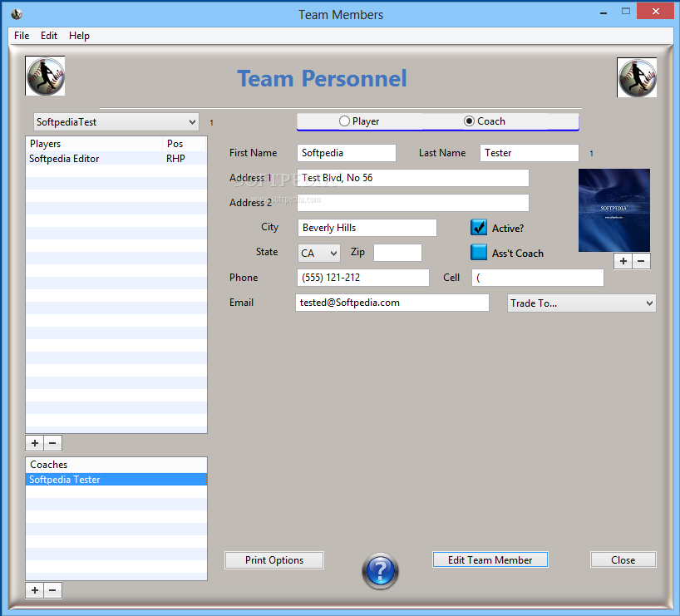Click the plus button under Coaches list
Screen dimensions: 680x616
tap(35, 590)
